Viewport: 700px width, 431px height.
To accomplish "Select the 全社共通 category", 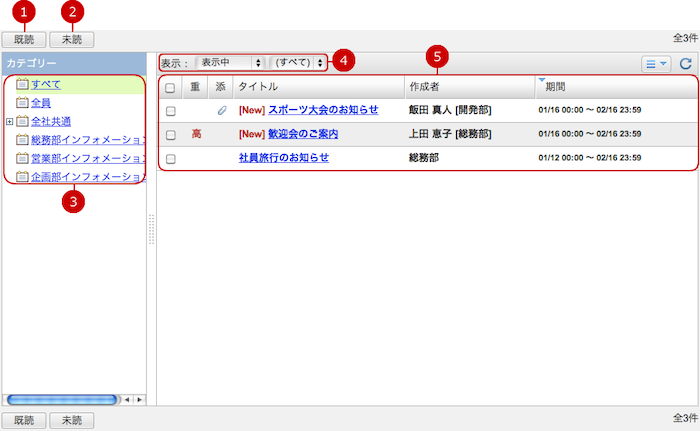I will [x=51, y=121].
